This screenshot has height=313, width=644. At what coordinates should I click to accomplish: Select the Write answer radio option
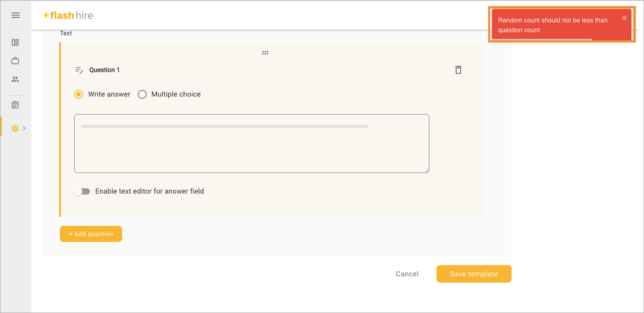(x=79, y=94)
